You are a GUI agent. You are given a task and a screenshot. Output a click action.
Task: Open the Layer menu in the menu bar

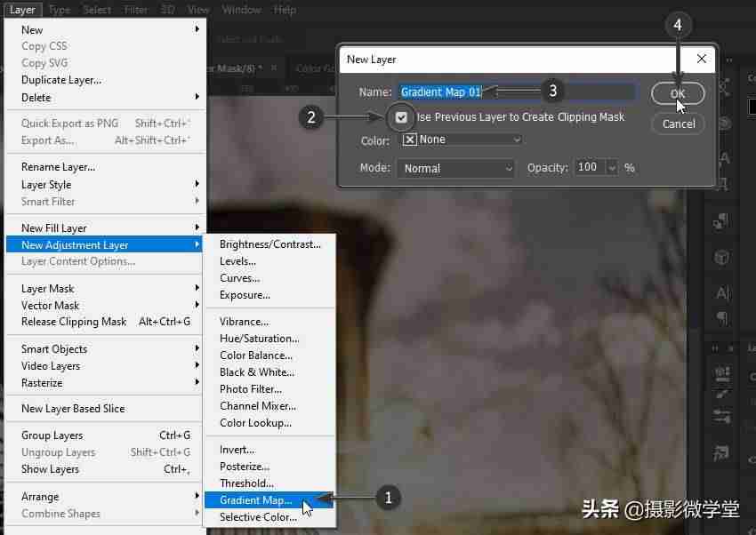coord(22,10)
